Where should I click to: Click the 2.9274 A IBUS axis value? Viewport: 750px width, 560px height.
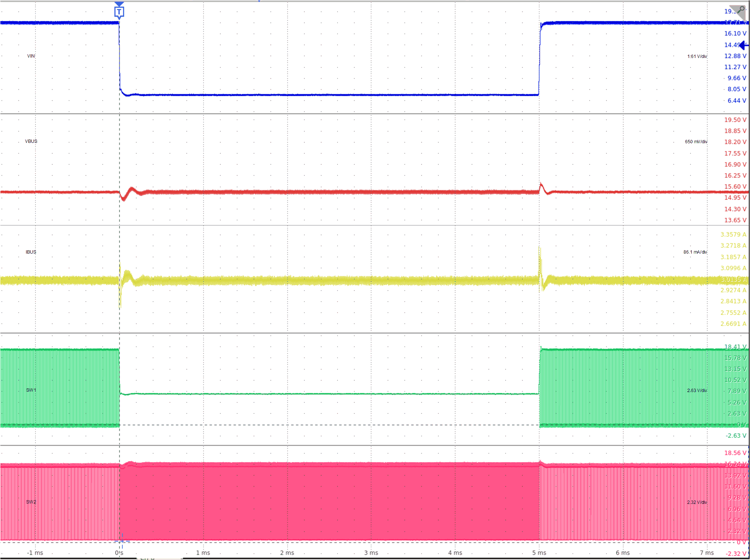point(733,291)
